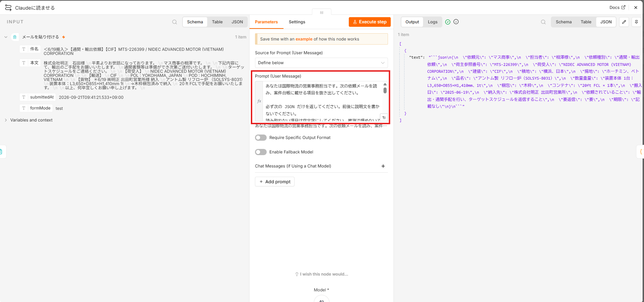This screenshot has width=644, height=302.
Task: Click the Add prompt button
Action: (275, 182)
